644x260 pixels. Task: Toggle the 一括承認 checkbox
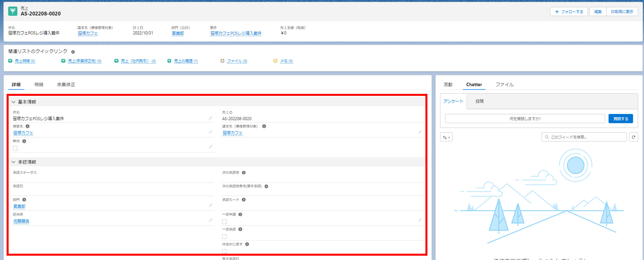[x=225, y=237]
